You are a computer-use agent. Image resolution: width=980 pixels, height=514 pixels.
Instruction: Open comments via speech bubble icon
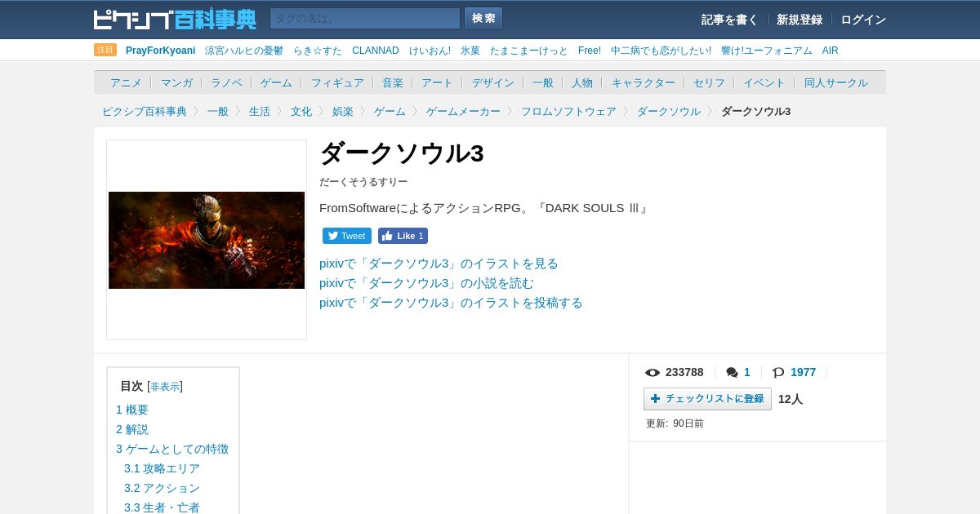(738, 372)
